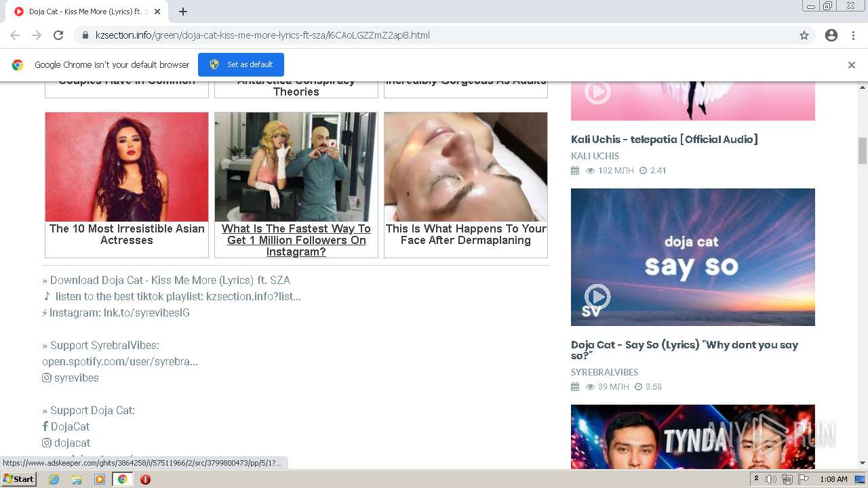
Task: Open the TYNDA video thumbnail
Action: tap(693, 436)
